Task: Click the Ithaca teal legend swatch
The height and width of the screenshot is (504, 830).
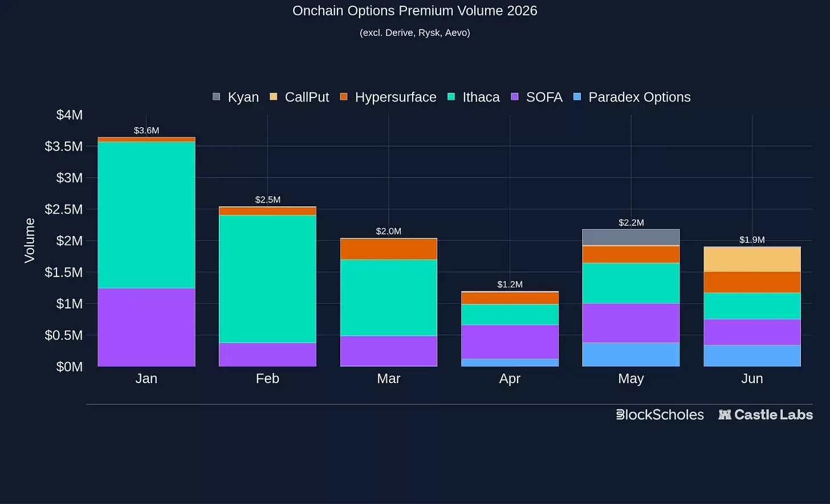Action: click(x=451, y=97)
